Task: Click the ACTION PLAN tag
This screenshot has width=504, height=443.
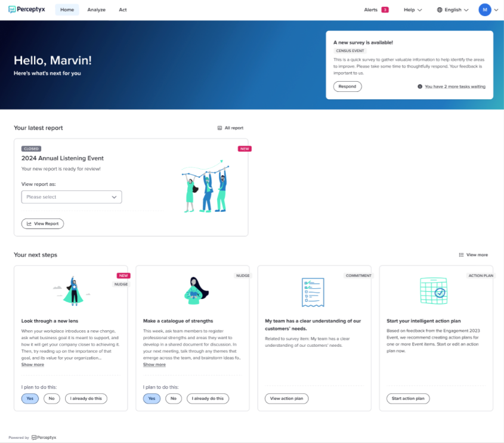Action: 481,276
